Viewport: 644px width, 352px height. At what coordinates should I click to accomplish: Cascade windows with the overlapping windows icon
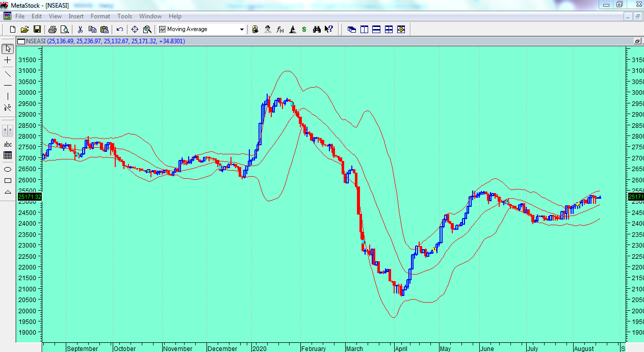pyautogui.click(x=352, y=30)
